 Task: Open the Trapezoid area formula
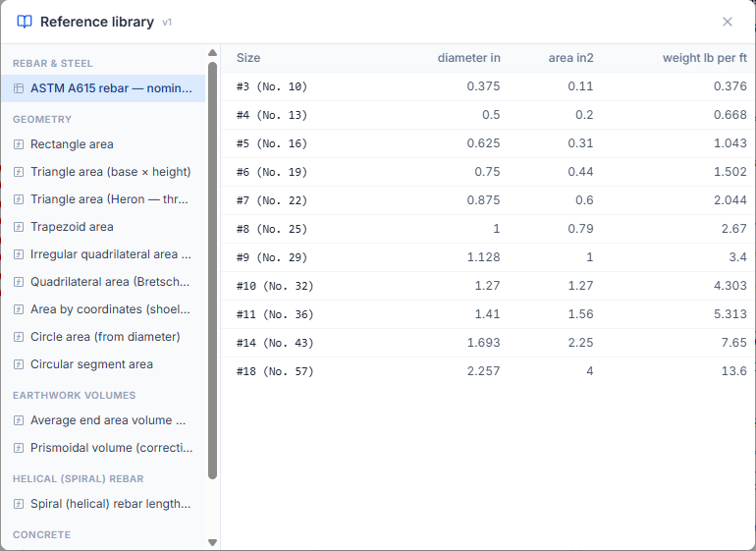[x=103, y=227]
